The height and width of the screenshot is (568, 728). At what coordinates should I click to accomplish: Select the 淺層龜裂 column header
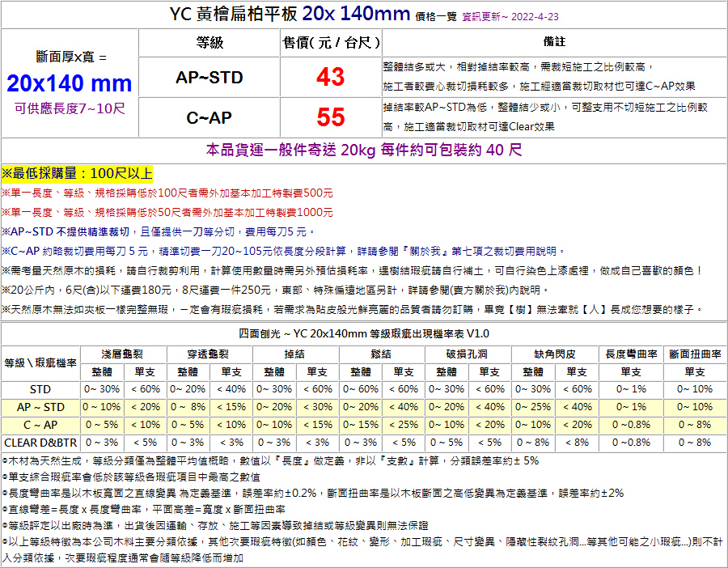[122, 354]
